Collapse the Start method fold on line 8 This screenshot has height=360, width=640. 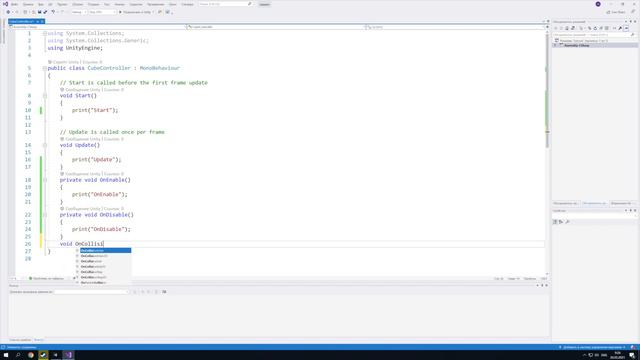point(45,96)
